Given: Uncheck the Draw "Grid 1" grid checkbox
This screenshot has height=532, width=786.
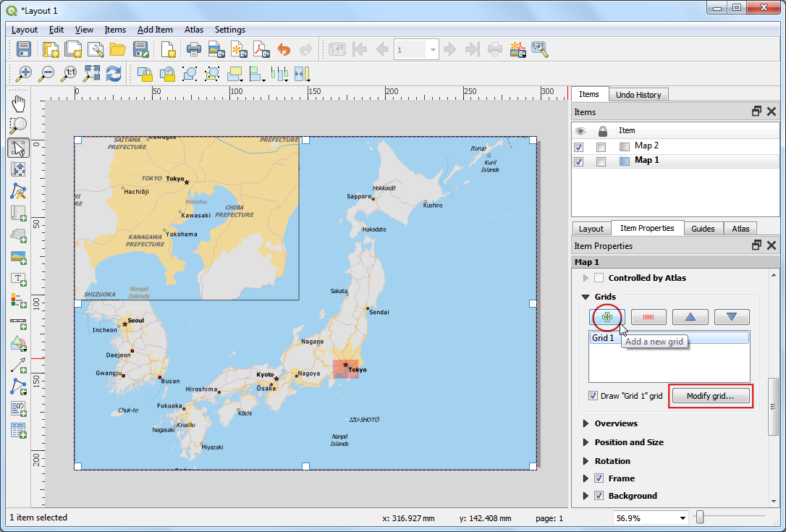Looking at the screenshot, I should coord(593,396).
